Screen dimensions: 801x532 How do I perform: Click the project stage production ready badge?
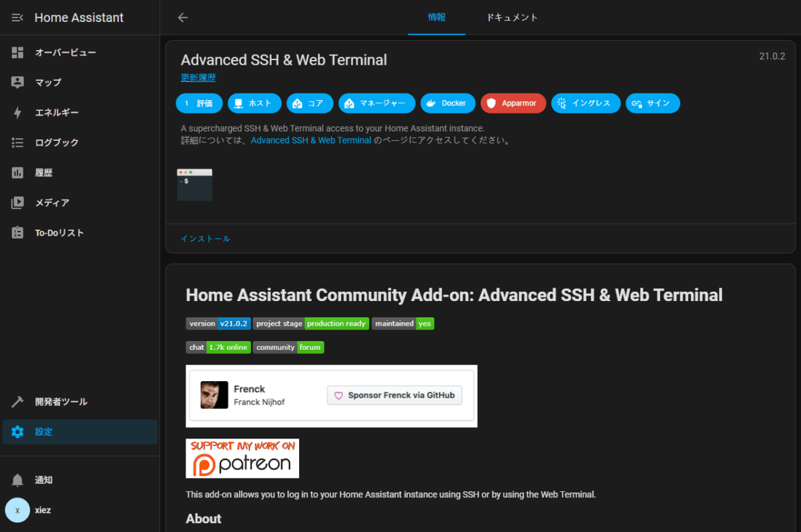coord(311,324)
